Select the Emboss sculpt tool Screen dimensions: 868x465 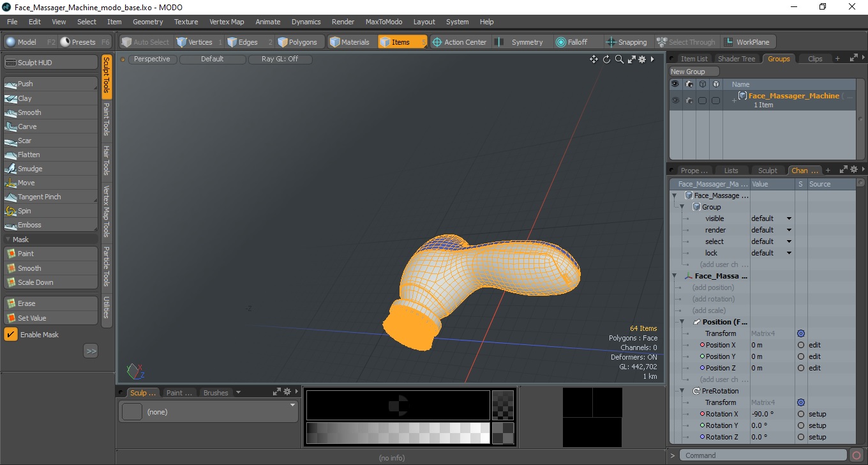(50, 225)
